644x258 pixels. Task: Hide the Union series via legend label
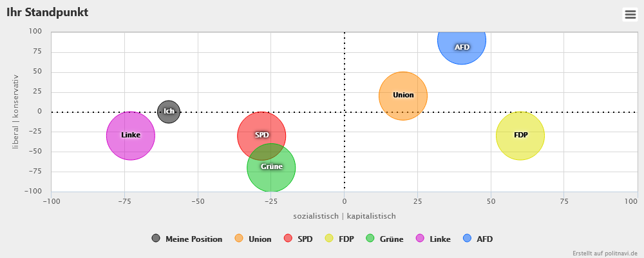pos(260,239)
